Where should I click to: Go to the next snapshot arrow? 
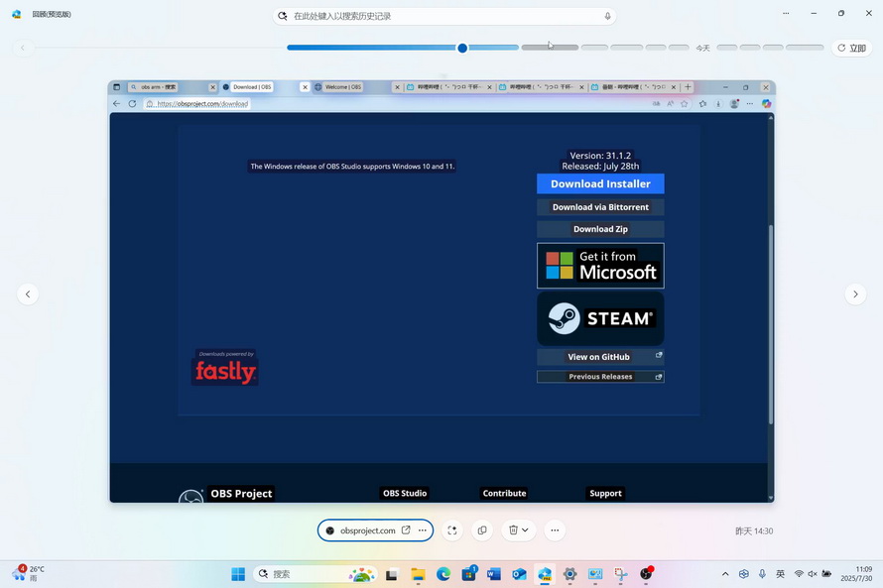855,294
